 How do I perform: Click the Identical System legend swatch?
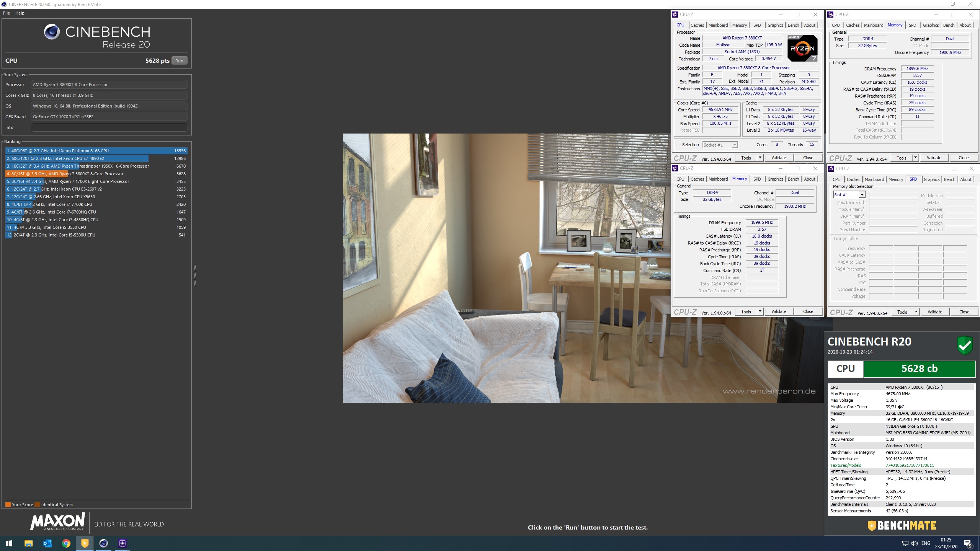pyautogui.click(x=37, y=504)
